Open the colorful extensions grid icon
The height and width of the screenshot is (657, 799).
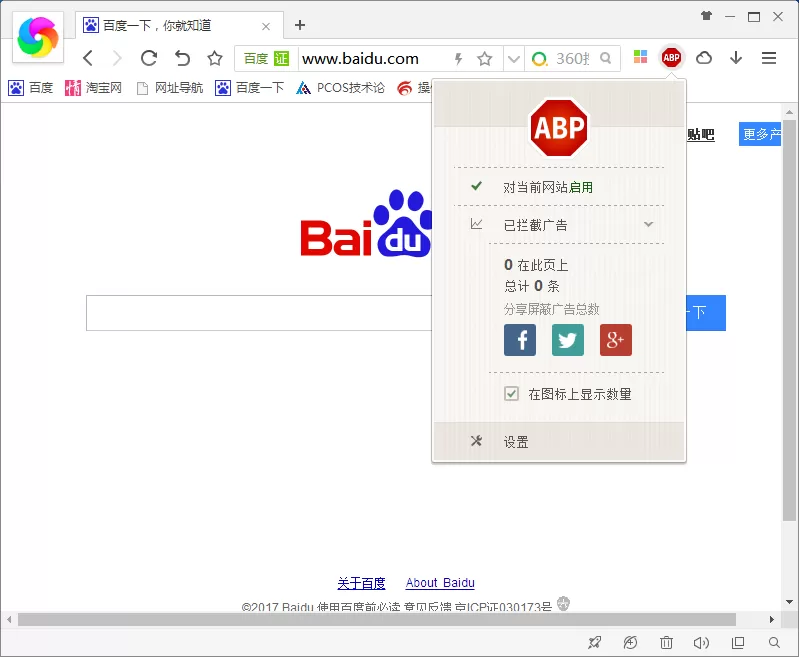641,57
